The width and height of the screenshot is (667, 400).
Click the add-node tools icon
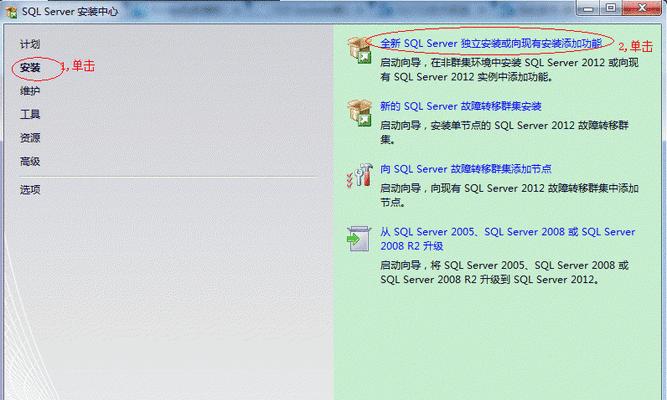360,175
